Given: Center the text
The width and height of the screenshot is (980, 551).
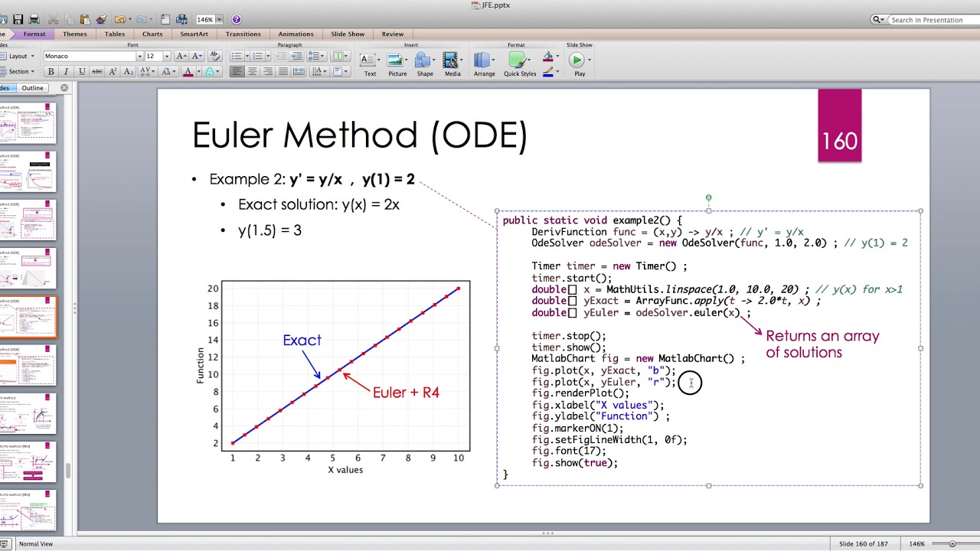Looking at the screenshot, I should coord(252,71).
